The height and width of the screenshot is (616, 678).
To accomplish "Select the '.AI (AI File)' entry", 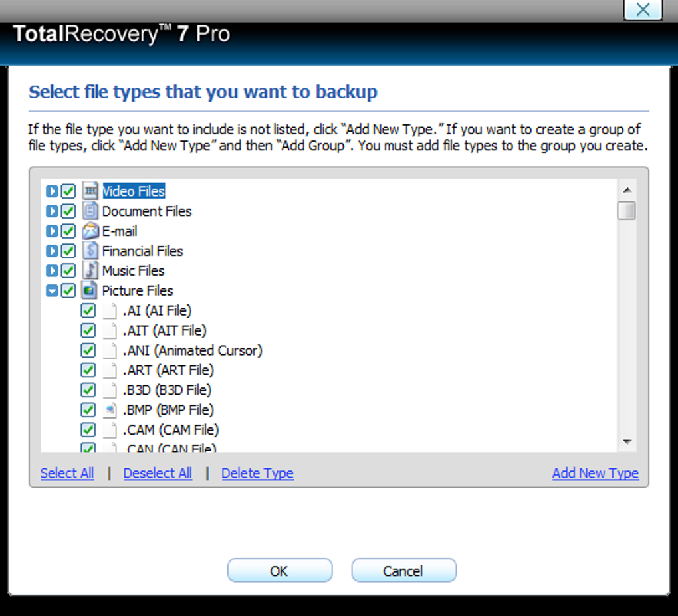I will click(x=158, y=310).
